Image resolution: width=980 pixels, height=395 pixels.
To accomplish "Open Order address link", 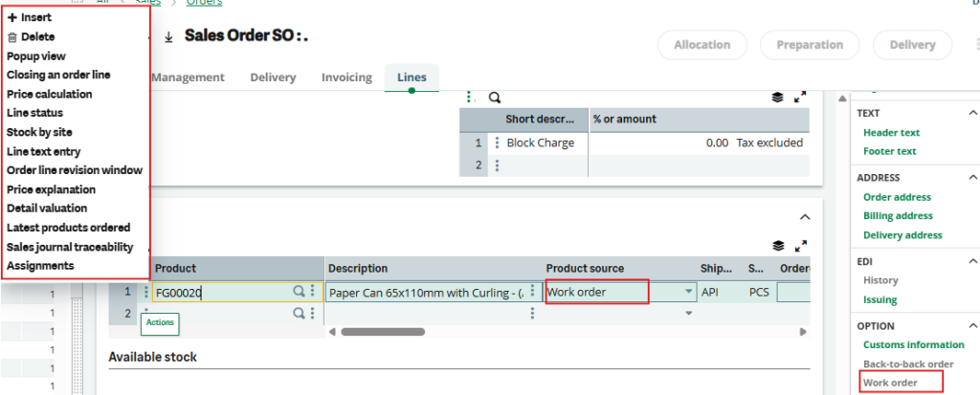I will point(897,197).
